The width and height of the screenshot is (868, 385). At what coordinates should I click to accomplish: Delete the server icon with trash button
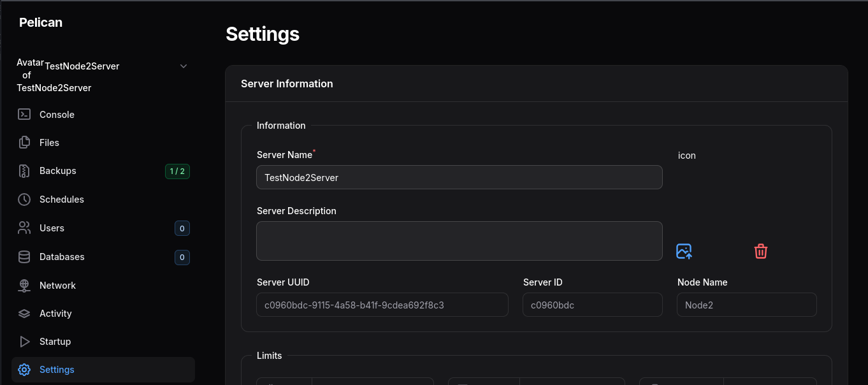coord(761,251)
